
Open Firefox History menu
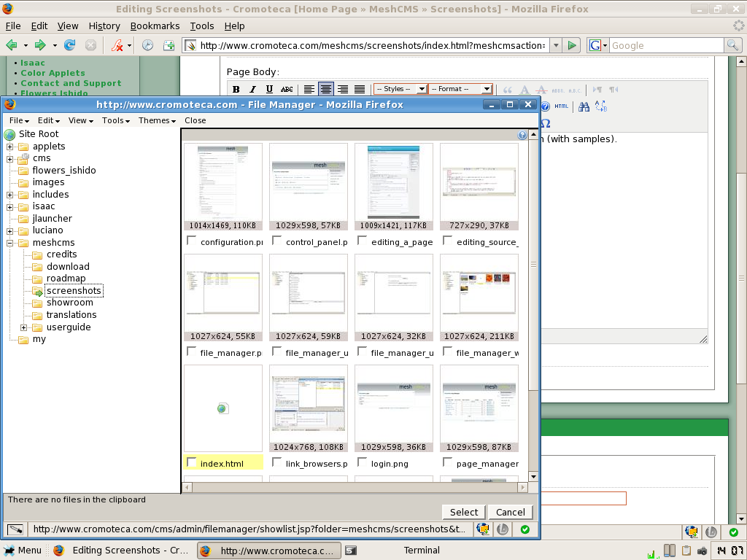point(104,26)
